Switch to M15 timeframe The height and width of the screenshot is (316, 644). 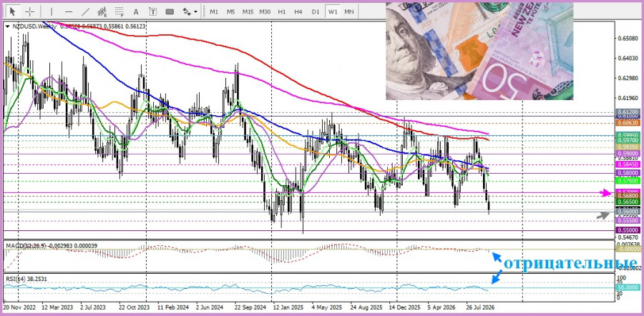pyautogui.click(x=248, y=11)
